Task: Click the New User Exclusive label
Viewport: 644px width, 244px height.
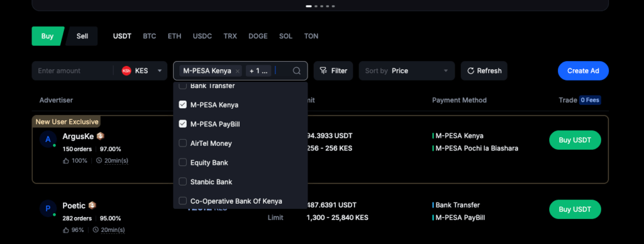Action: coord(67,121)
